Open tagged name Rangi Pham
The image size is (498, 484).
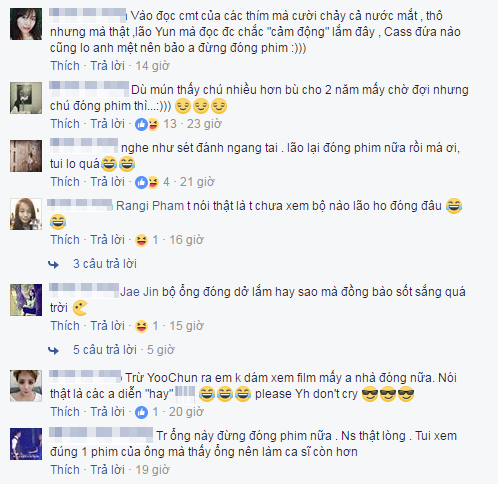150,206
